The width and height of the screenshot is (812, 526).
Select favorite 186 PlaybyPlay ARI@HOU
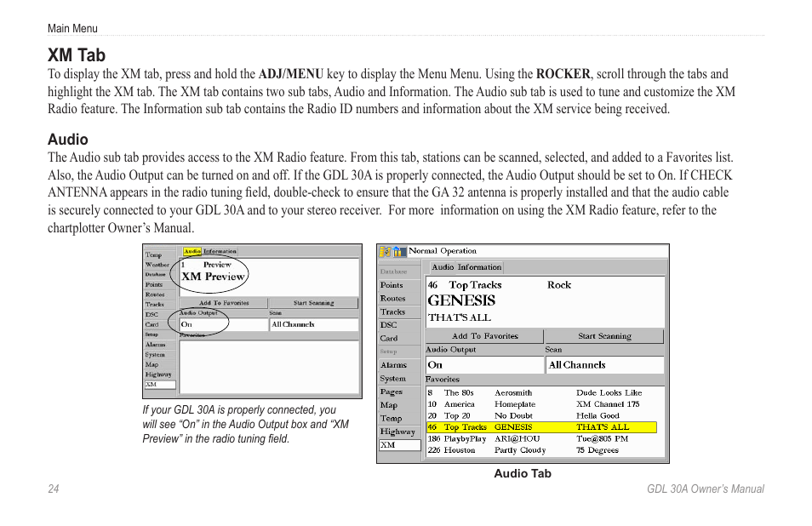541,438
